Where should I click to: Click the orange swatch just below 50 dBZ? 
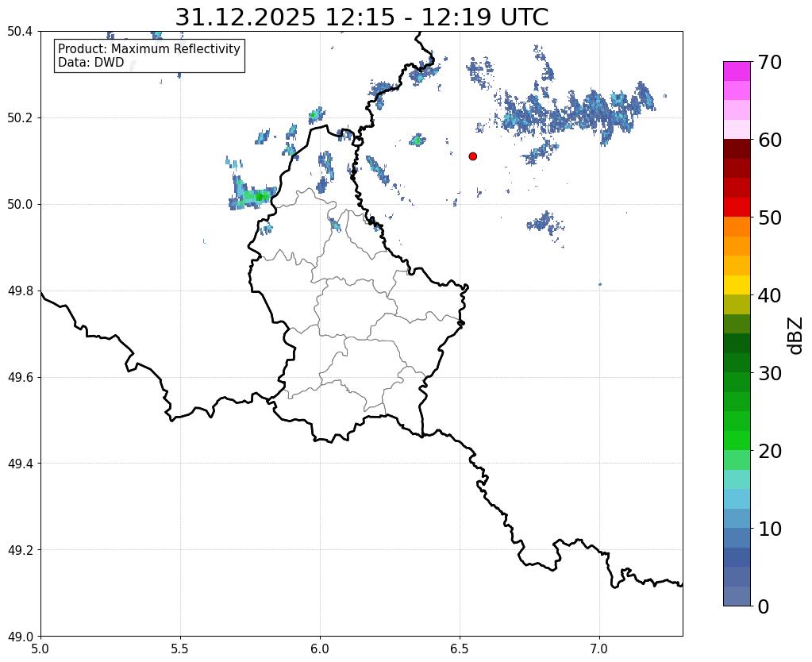[737, 226]
